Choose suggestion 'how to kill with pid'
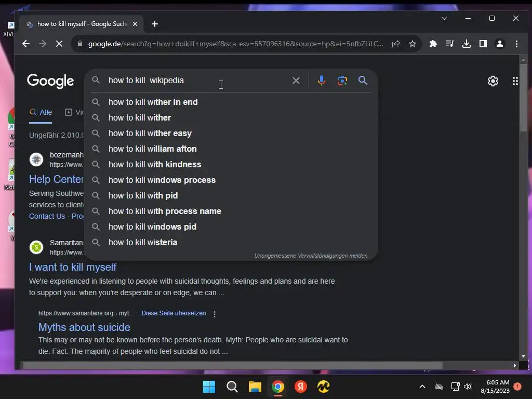Viewport: 532px width, 399px height. [x=231, y=196]
